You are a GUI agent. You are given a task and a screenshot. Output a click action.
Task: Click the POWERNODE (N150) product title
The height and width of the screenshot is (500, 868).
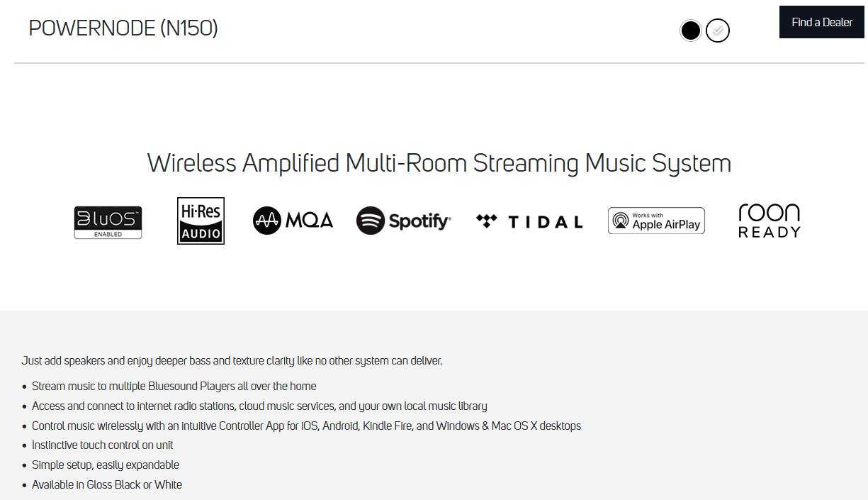pos(123,28)
